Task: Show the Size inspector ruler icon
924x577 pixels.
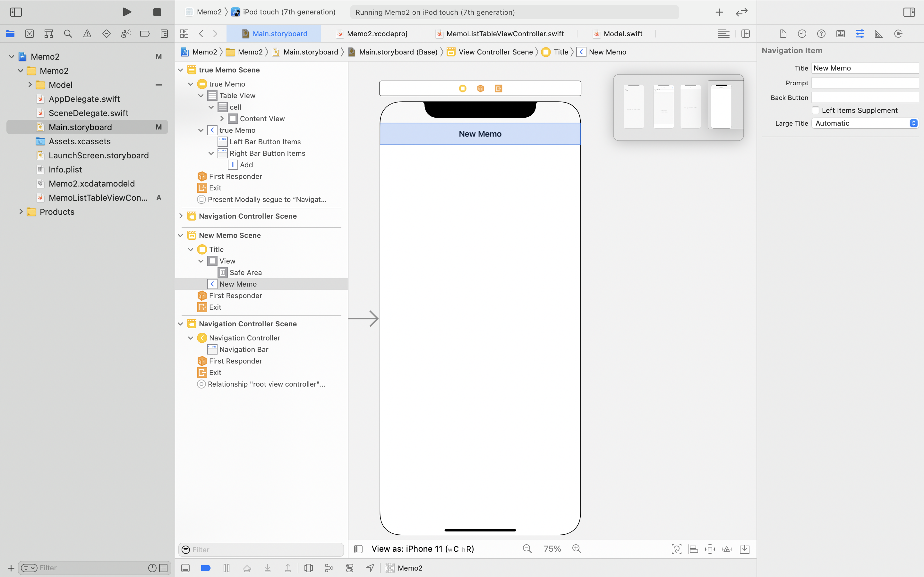Action: click(x=878, y=34)
